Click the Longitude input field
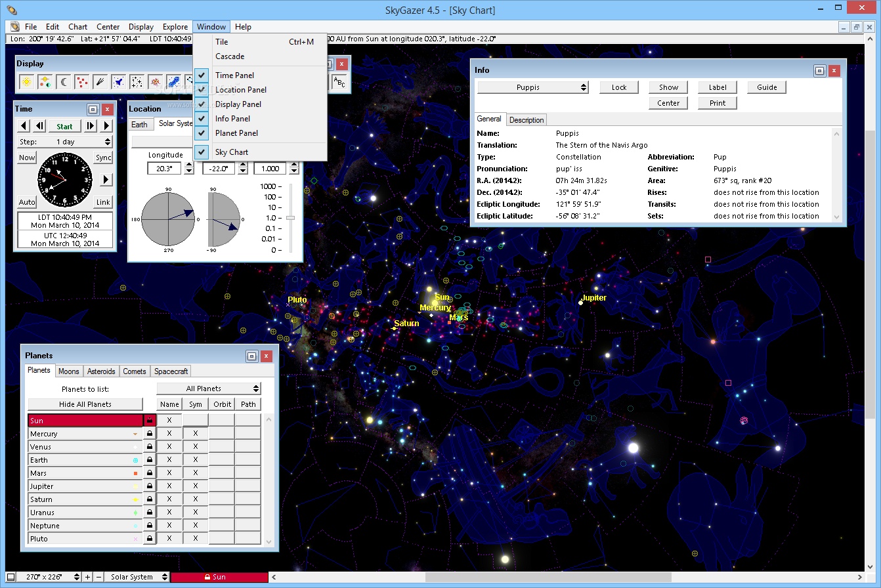881x588 pixels. pyautogui.click(x=165, y=169)
